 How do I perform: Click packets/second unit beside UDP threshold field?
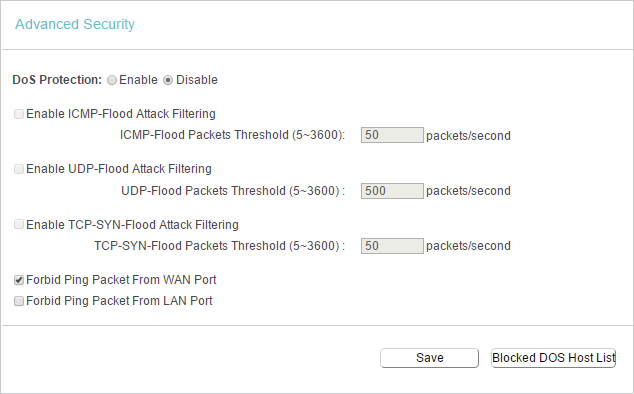pyautogui.click(x=468, y=191)
